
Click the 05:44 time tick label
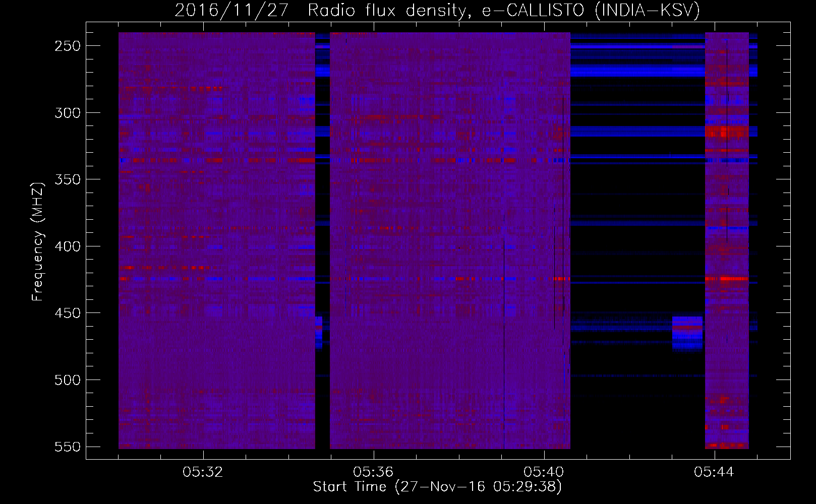(715, 472)
